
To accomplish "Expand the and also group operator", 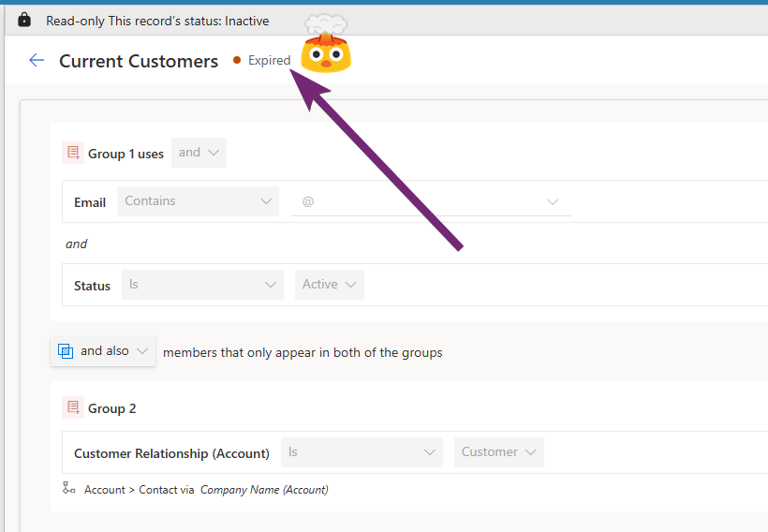I will click(103, 351).
